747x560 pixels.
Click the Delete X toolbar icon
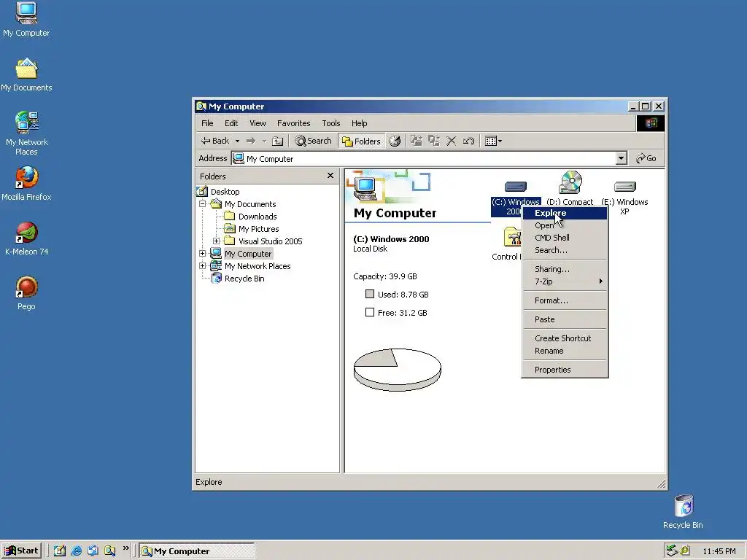[x=451, y=141]
